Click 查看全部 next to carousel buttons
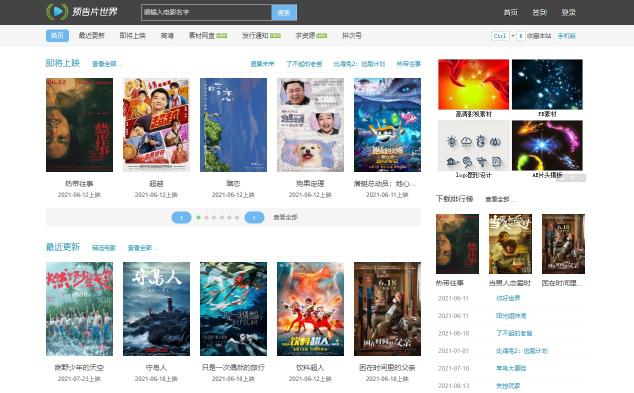This screenshot has height=393, width=634. (x=285, y=217)
